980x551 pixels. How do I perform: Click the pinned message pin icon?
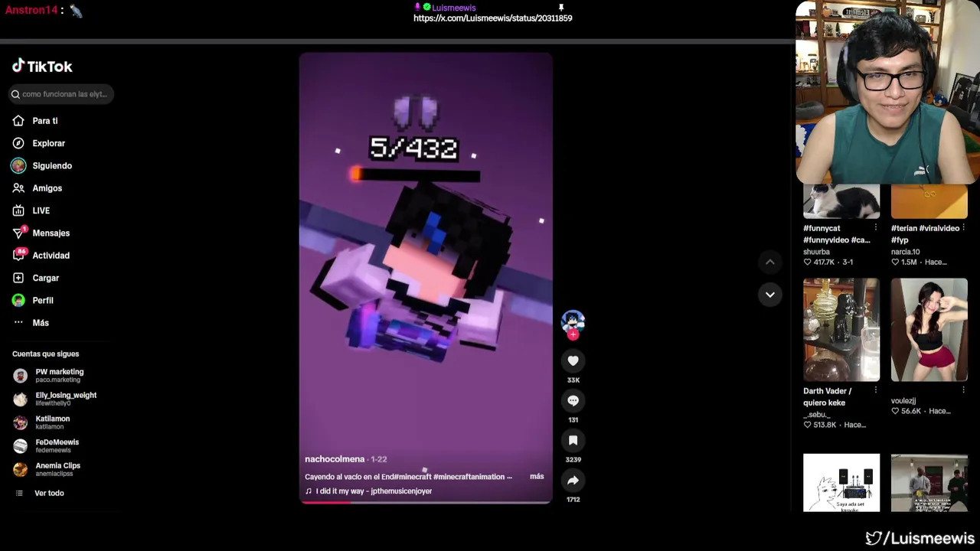(x=560, y=8)
